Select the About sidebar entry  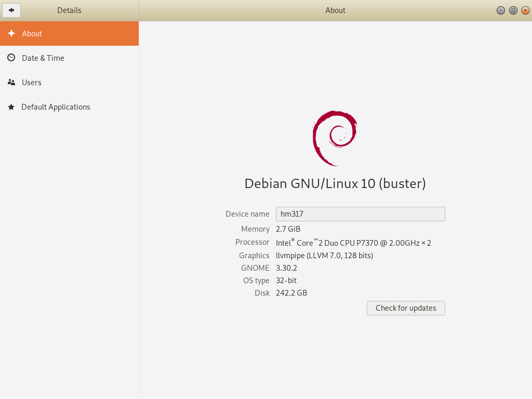[69, 34]
